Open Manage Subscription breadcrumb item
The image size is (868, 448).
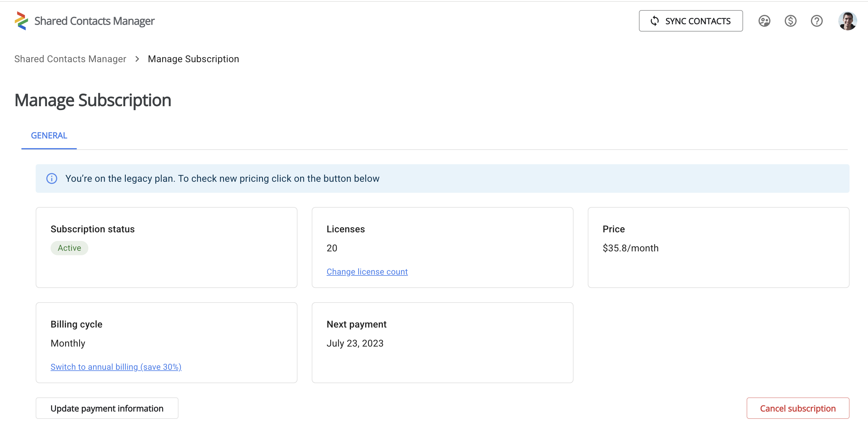(193, 59)
